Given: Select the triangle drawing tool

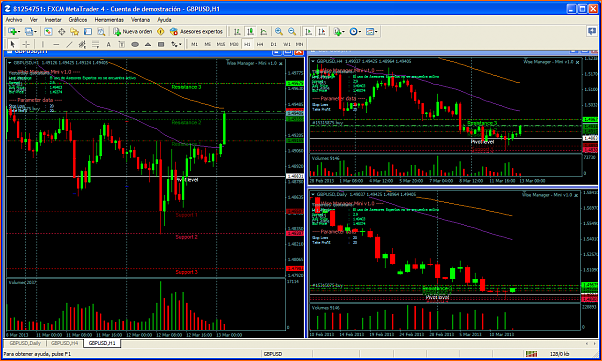Looking at the screenshot, I should (148, 45).
